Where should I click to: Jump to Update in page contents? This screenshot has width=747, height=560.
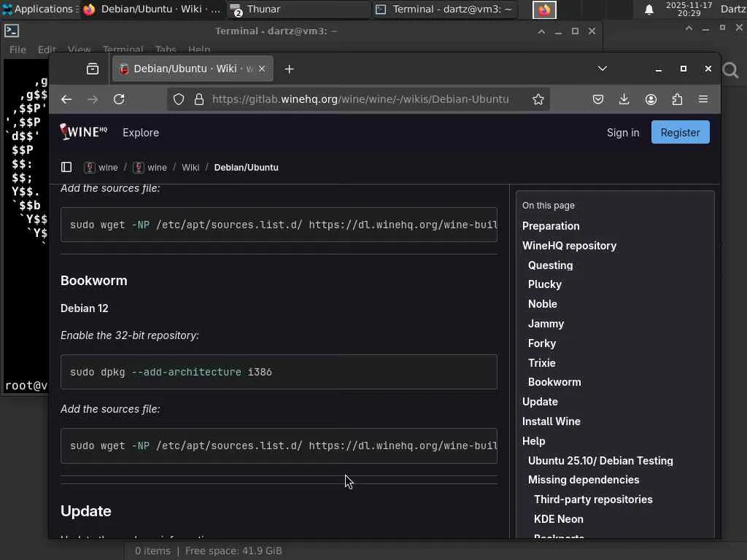tap(540, 402)
